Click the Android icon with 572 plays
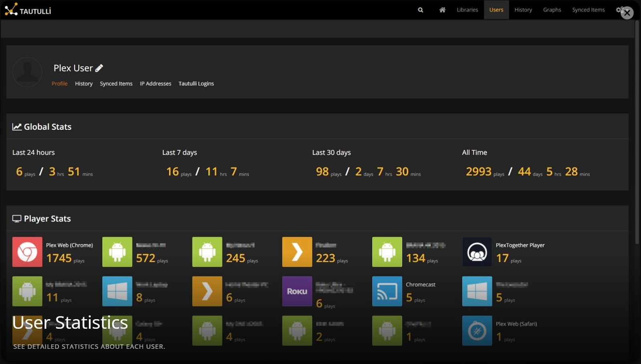 coord(117,252)
